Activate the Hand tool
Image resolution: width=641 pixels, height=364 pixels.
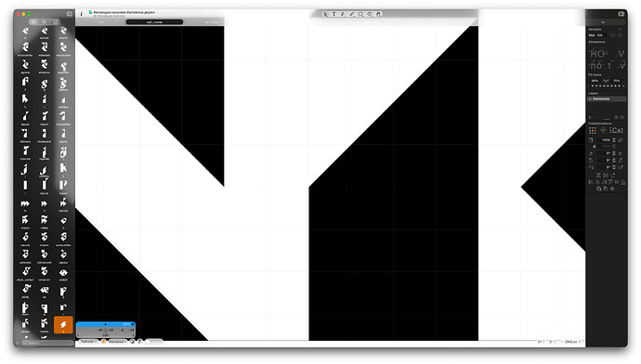point(378,14)
